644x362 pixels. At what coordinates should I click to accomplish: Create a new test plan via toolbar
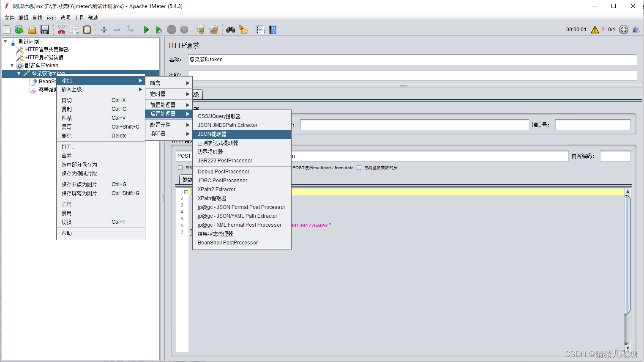point(7,30)
